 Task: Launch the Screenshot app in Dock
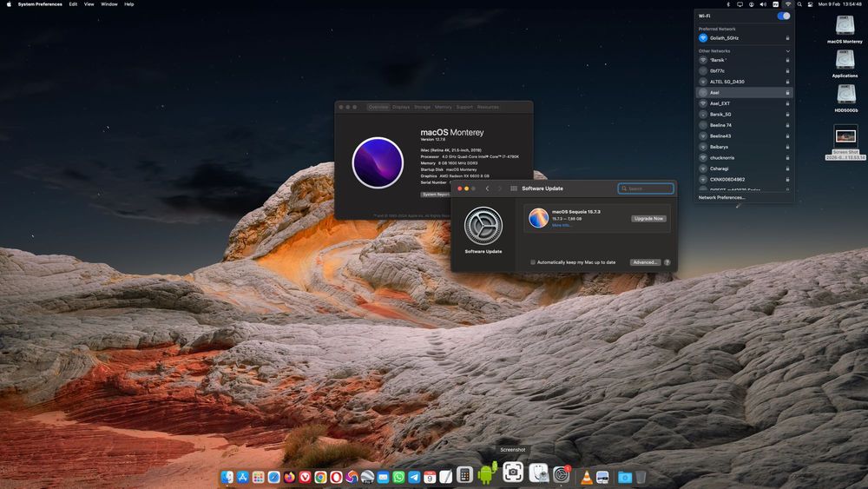(x=513, y=472)
